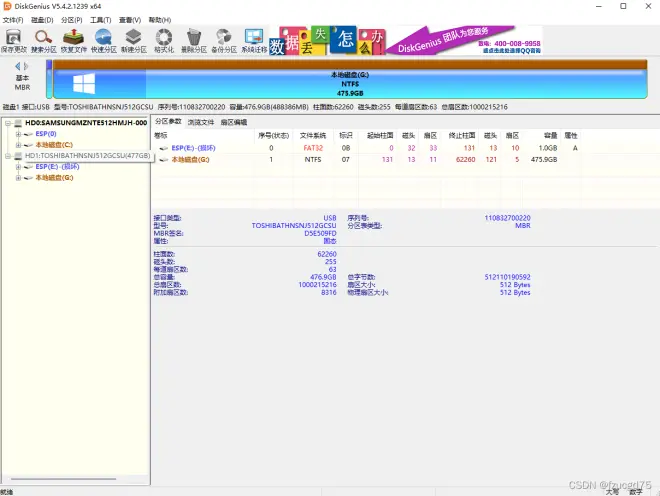Image resolution: width=660 pixels, height=496 pixels.
Task: Select HD0:SAMSUNGMZNTE512HMJH-000 in disk tree
Action: pos(86,123)
